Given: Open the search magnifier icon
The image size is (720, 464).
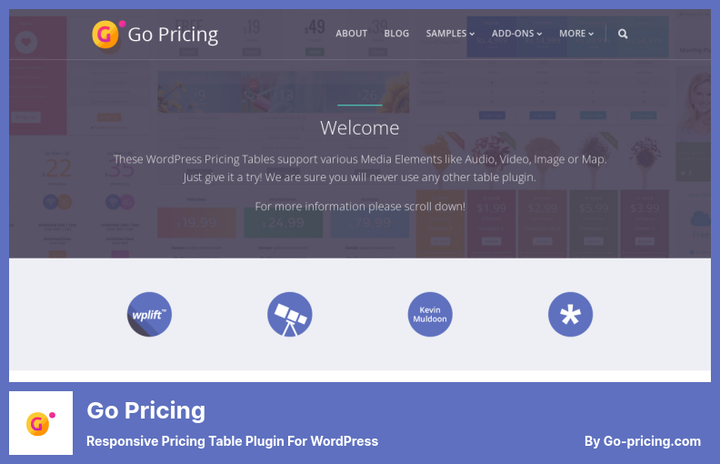Looking at the screenshot, I should click(x=623, y=34).
